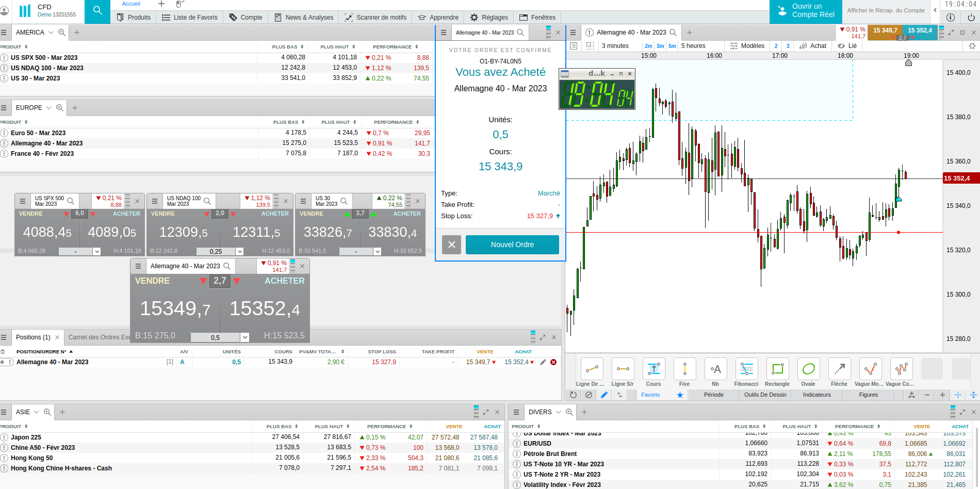Toggle the pencil drawing mode icon
Viewport: 980px width, 489px height.
click(604, 395)
